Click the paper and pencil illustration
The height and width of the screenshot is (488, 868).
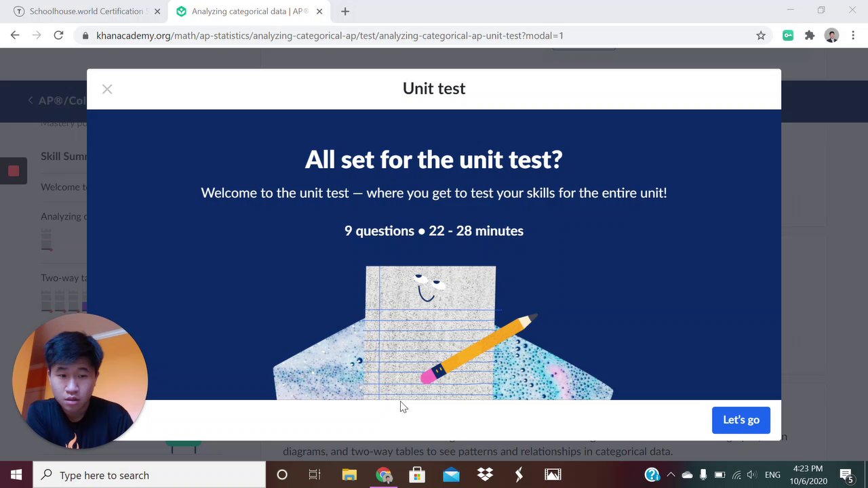point(442,332)
